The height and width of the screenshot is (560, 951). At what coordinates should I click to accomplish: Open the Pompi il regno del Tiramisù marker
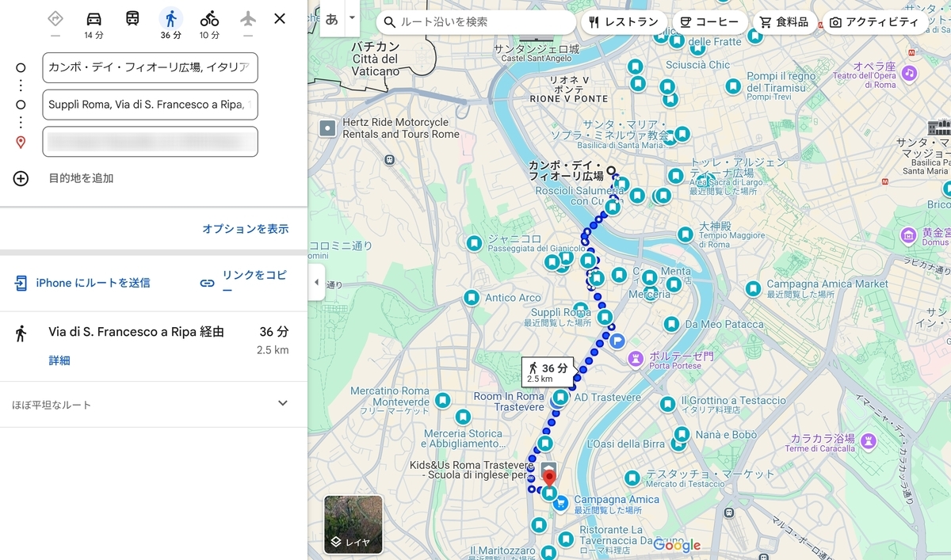734,86
